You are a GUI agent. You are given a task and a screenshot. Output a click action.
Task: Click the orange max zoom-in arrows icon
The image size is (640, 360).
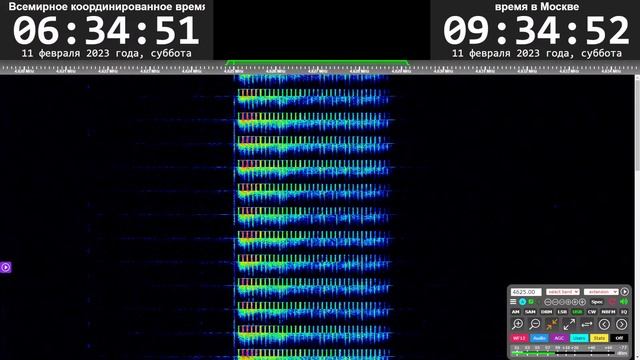[x=552, y=324]
